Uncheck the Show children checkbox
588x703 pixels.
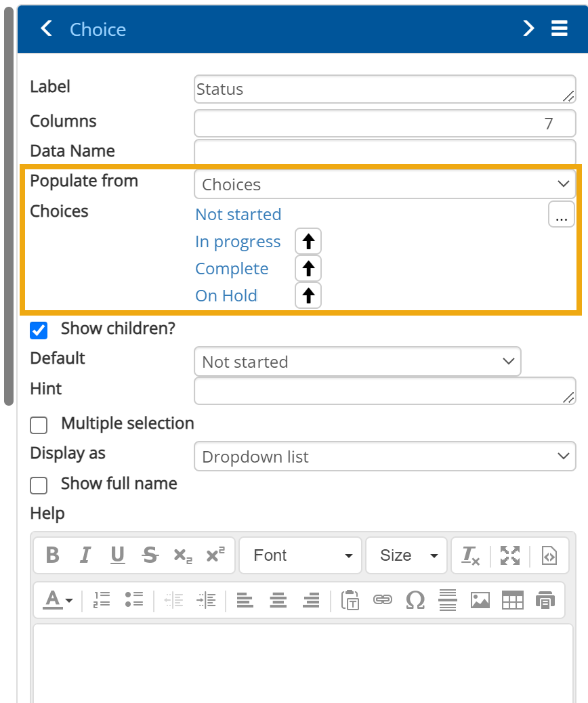tap(39, 331)
